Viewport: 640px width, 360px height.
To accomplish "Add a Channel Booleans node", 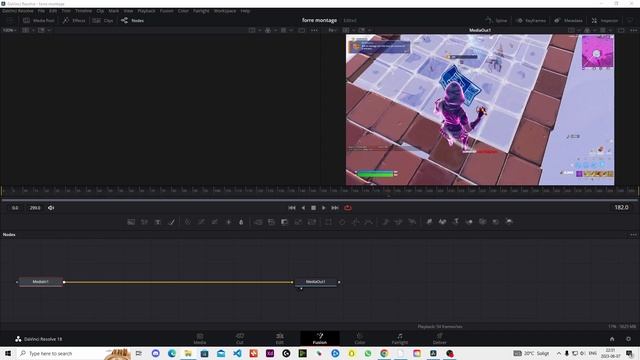I will (x=271, y=222).
